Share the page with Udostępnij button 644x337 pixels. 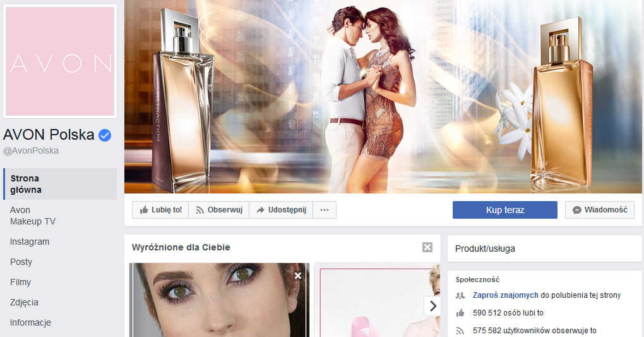(x=280, y=210)
